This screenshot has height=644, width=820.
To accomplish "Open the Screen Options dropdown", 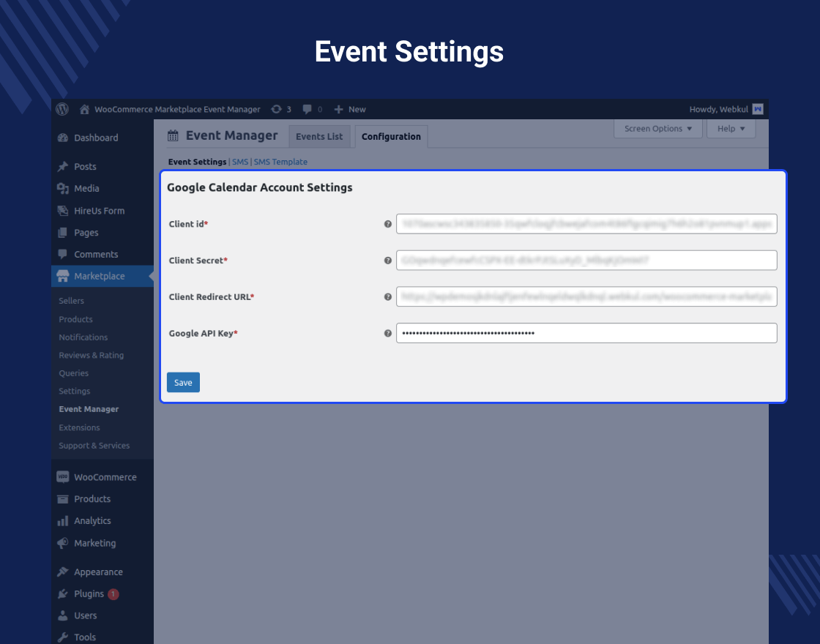I will pyautogui.click(x=657, y=128).
